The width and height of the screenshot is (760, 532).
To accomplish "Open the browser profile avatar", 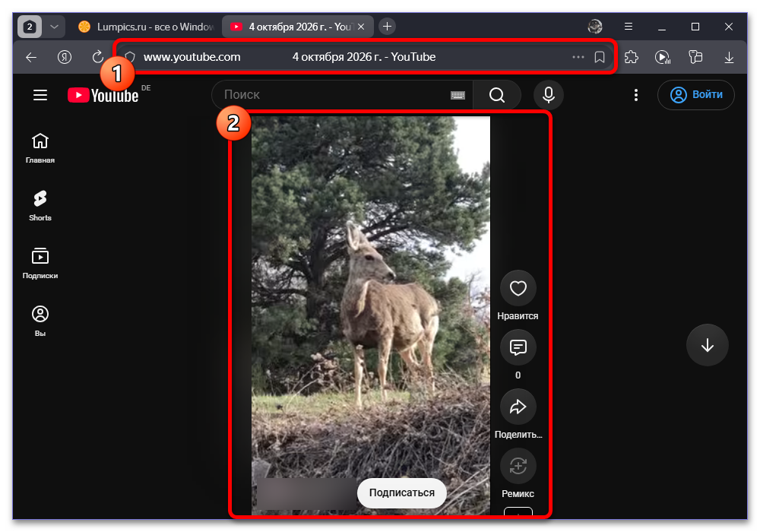I will tap(595, 27).
